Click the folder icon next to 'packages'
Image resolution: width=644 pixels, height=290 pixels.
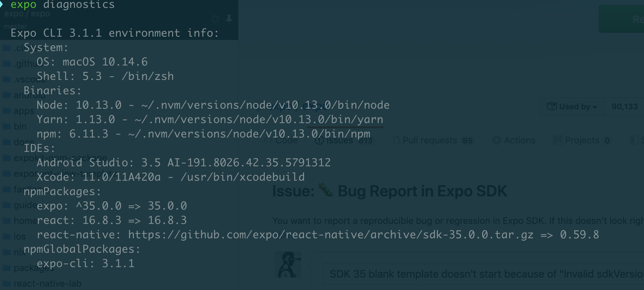7,268
